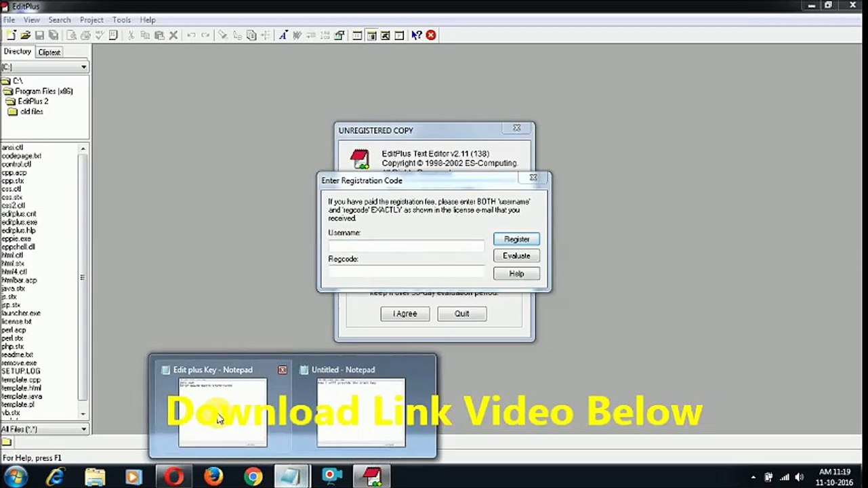
Task: Click the Evaluate button
Action: point(516,256)
